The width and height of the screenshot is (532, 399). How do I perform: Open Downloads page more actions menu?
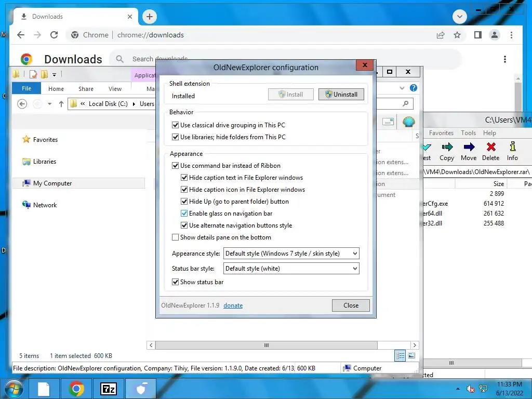505,59
